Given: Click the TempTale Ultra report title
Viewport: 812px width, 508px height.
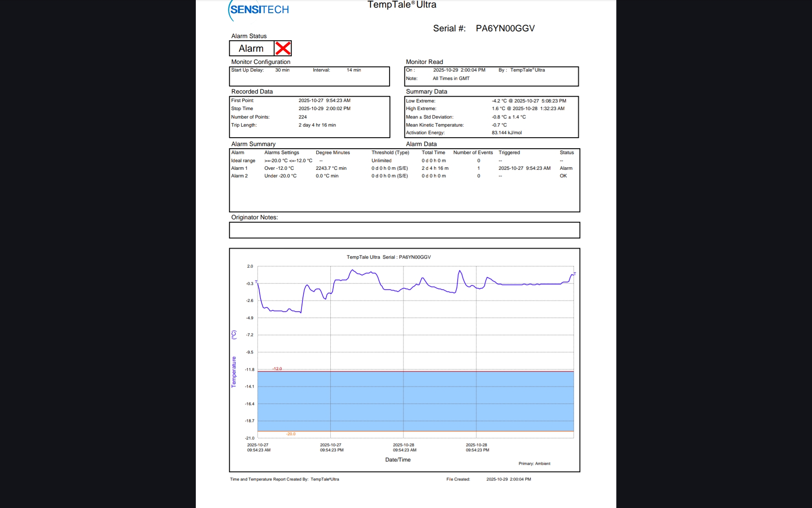Looking at the screenshot, I should (x=402, y=5).
